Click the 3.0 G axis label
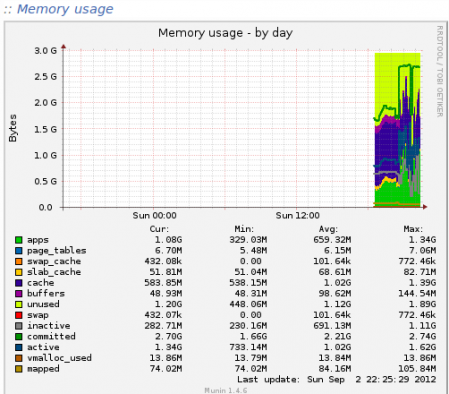The height and width of the screenshot is (394, 449). [45, 51]
